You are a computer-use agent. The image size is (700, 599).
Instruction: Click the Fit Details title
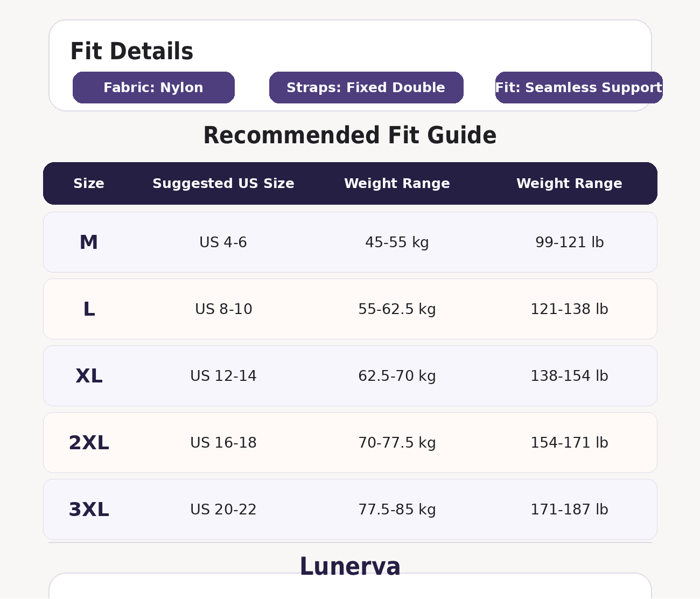[131, 52]
